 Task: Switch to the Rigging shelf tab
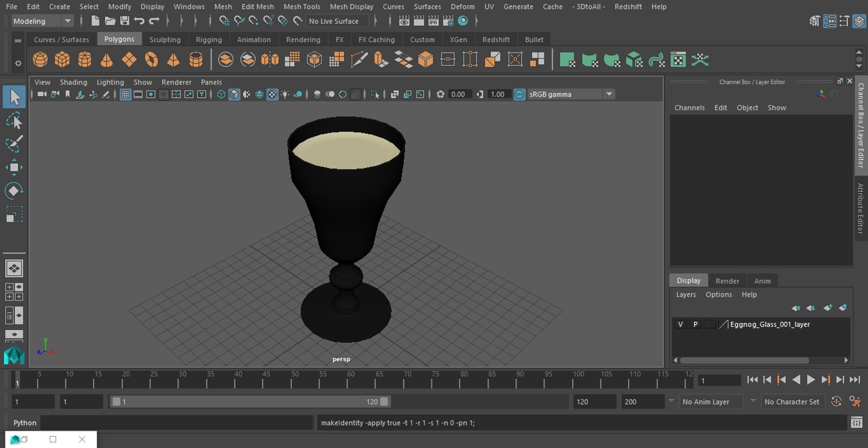tap(208, 39)
